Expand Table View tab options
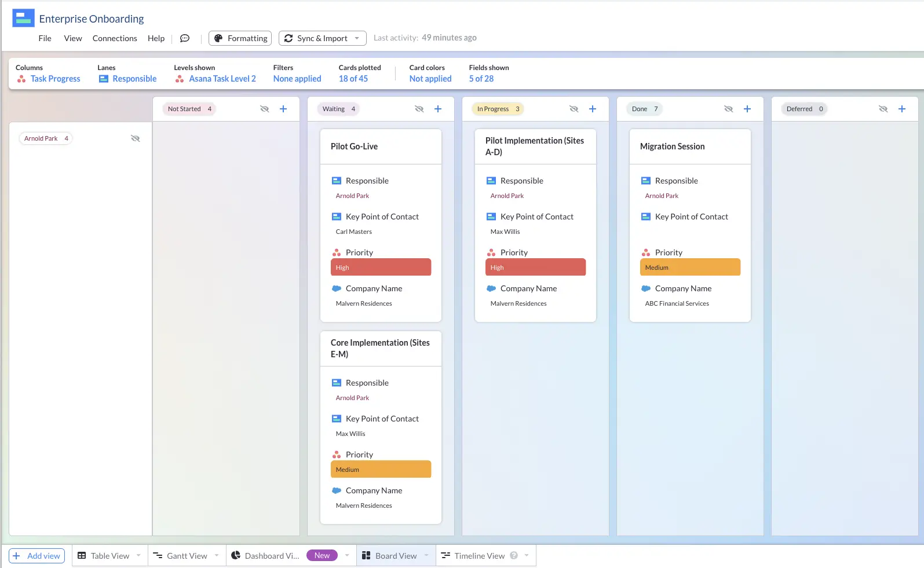The image size is (924, 568). [x=138, y=556]
